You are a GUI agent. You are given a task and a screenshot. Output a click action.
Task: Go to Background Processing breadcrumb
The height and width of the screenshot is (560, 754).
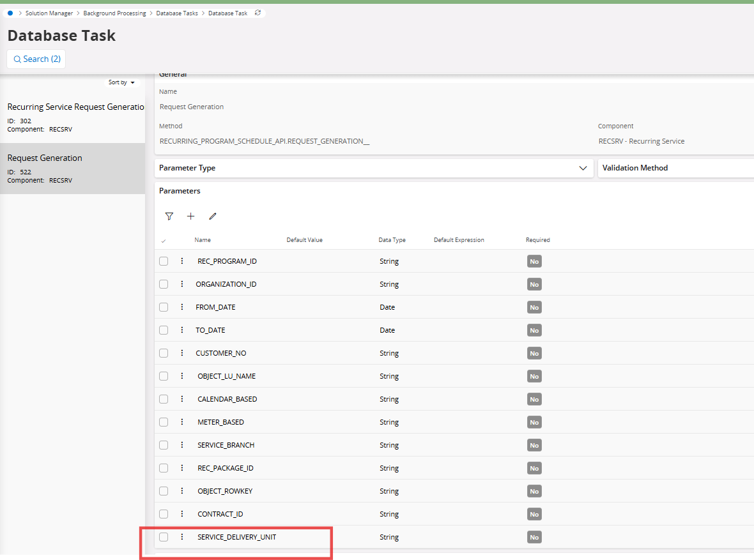pos(114,13)
